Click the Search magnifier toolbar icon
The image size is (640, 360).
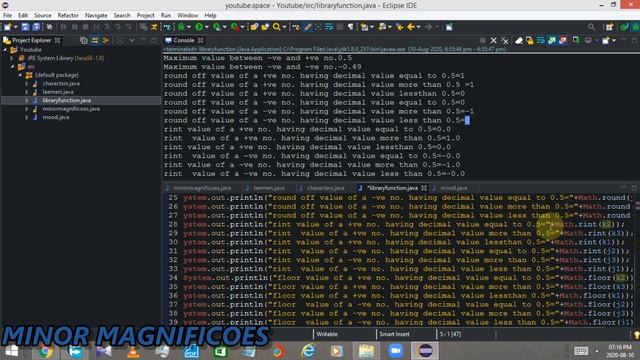point(276,27)
